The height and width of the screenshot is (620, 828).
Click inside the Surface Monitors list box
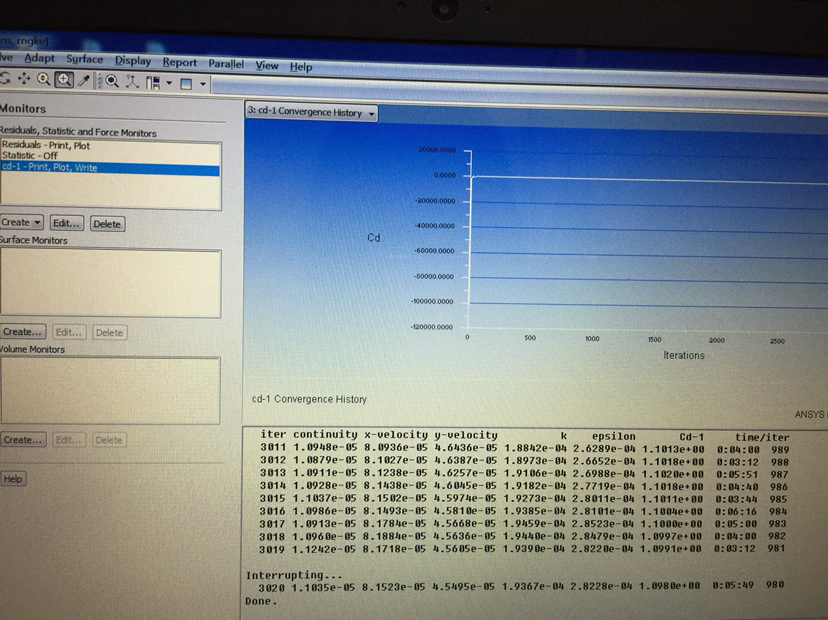[110, 284]
